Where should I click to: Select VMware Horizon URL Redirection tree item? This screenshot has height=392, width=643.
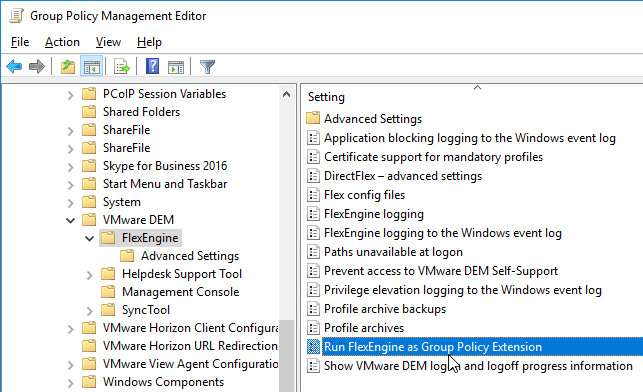[x=190, y=346]
